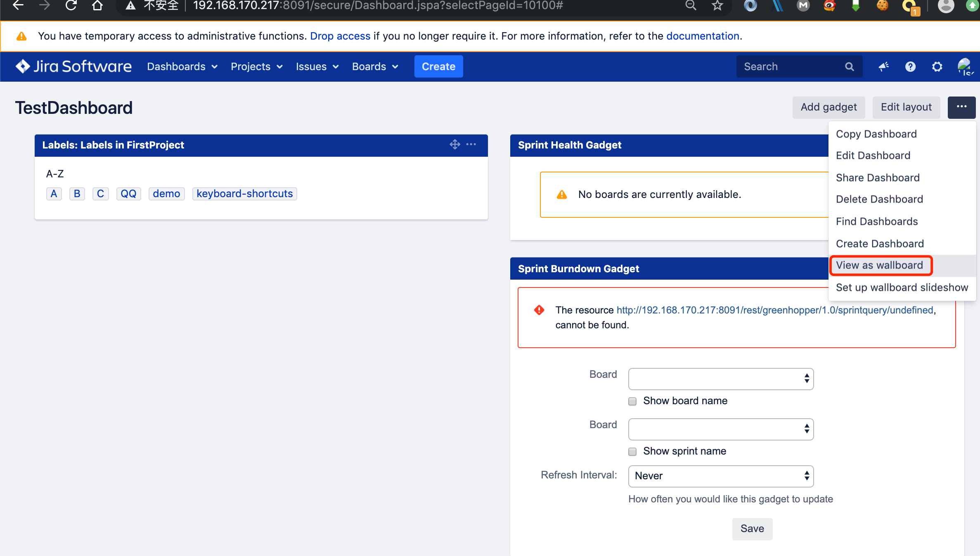Click Save in the Burndown gadget
The height and width of the screenshot is (556, 980).
[x=752, y=529]
